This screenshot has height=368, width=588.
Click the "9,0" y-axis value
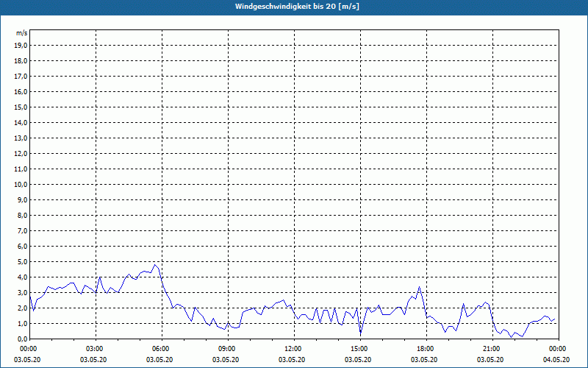pyautogui.click(x=23, y=199)
